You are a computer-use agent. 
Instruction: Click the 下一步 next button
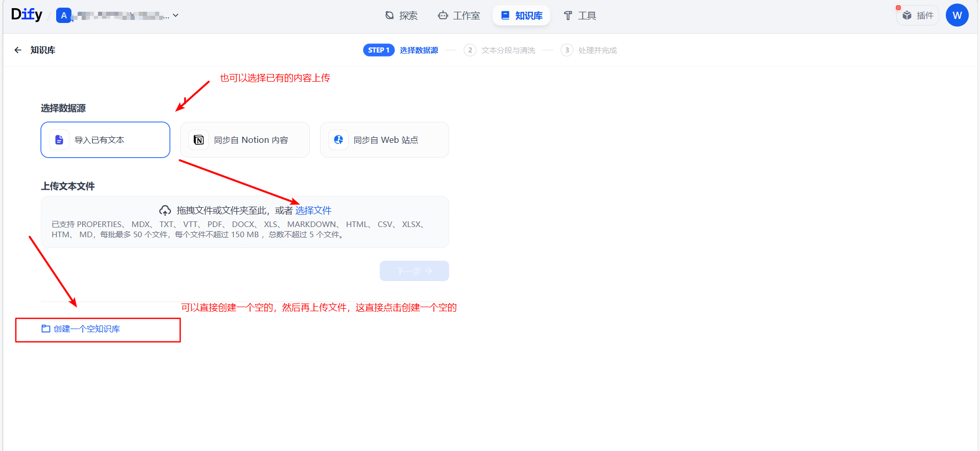click(414, 271)
